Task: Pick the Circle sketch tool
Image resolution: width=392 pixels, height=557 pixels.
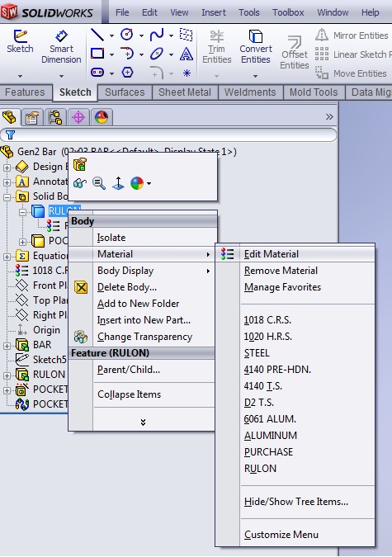Action: click(127, 35)
